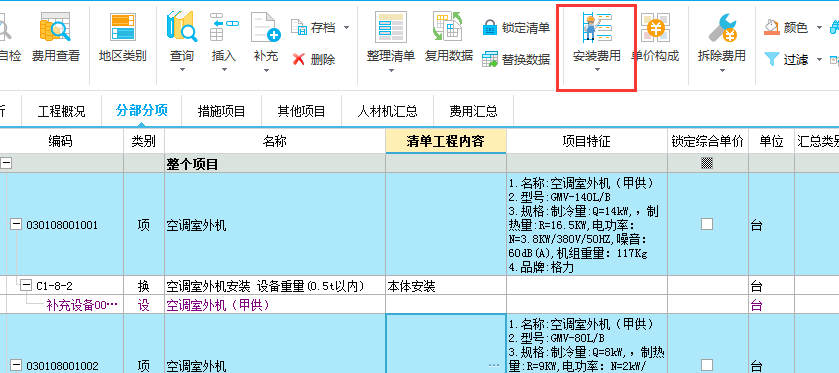Click the 单位 column header
839x373 pixels.
(x=771, y=141)
